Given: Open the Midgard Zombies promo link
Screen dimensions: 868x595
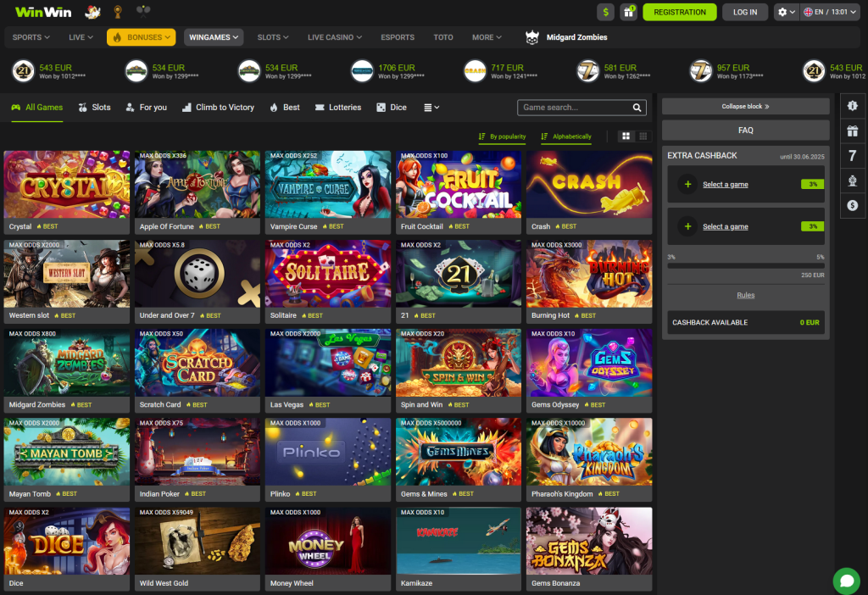Looking at the screenshot, I should pos(566,37).
